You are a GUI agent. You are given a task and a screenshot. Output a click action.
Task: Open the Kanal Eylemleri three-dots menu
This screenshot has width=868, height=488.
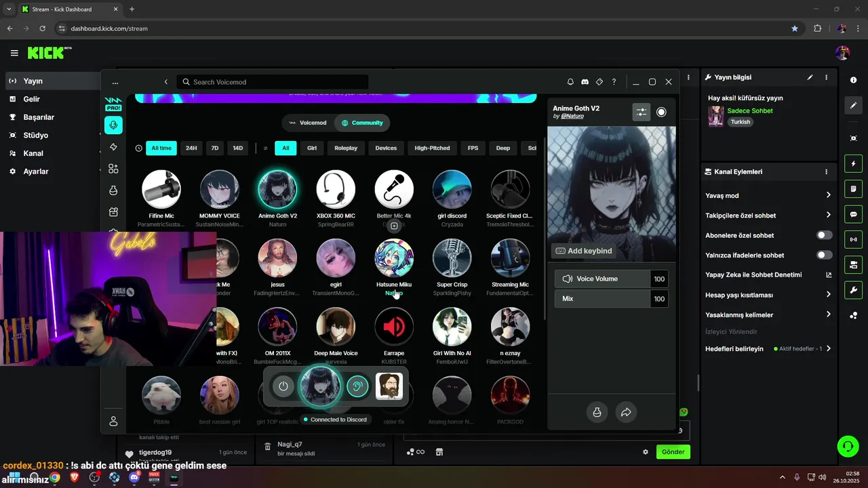point(826,172)
